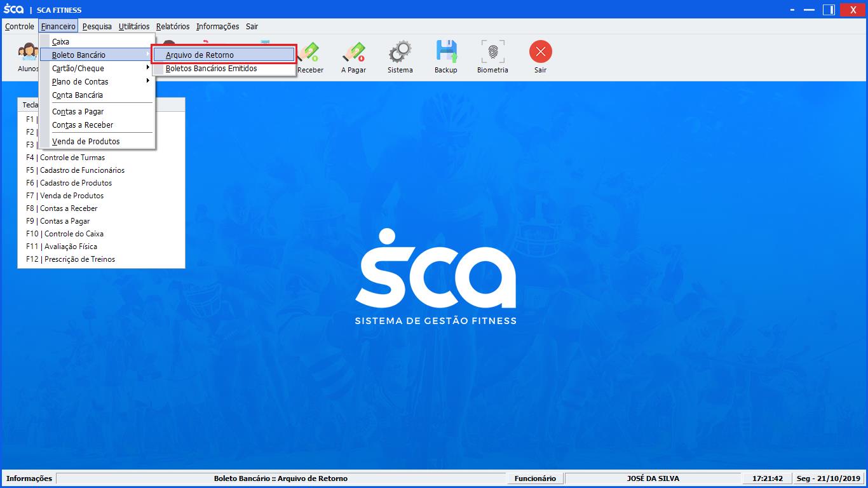Click the 17:21:42 clock in status bar
868x488 pixels.
point(768,478)
